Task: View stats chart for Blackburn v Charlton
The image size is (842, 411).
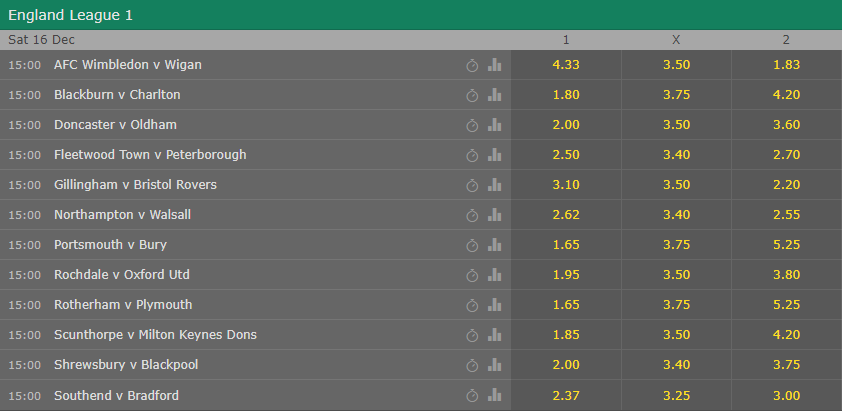Action: tap(495, 95)
